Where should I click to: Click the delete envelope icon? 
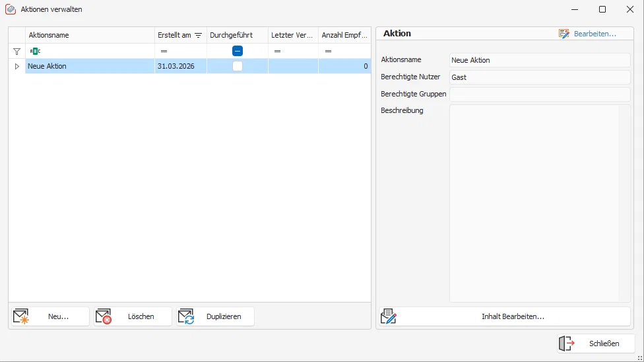pyautogui.click(x=104, y=316)
